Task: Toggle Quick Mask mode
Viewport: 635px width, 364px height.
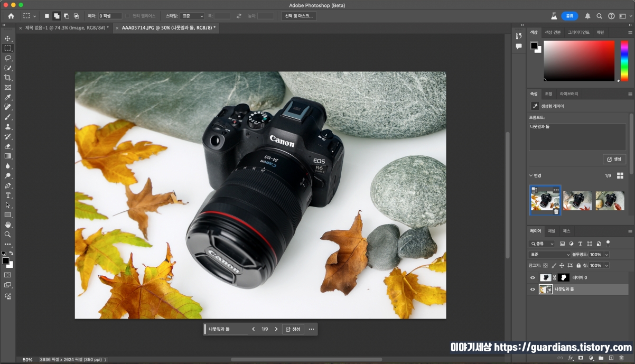Action: click(x=8, y=275)
